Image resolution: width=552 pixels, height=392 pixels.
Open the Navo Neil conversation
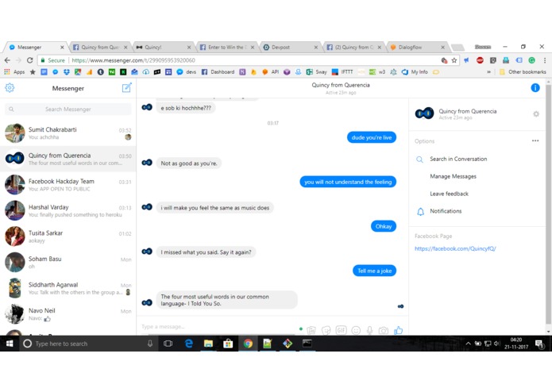point(68,314)
